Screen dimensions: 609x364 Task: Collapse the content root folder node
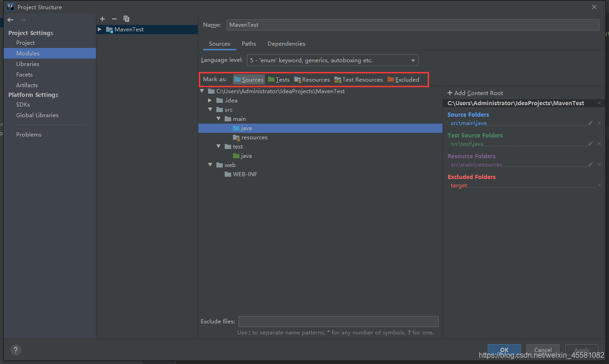click(202, 91)
